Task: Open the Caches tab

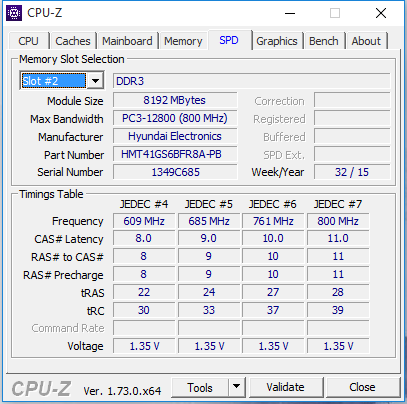Action: pyautogui.click(x=73, y=41)
